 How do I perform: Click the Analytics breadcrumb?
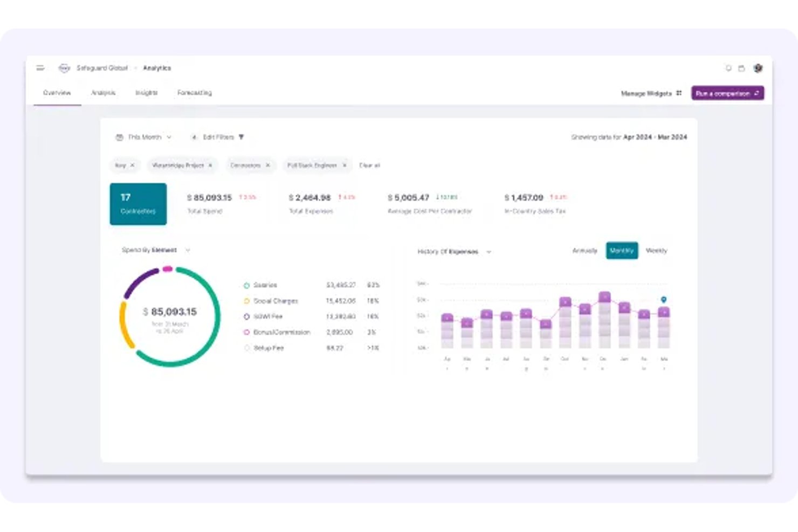pyautogui.click(x=157, y=68)
